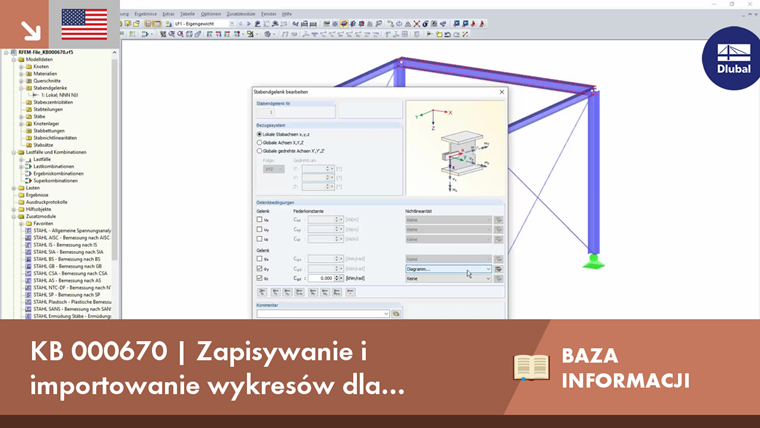Expand the Lasten tree node
Image resolution: width=760 pixels, height=428 pixels.
[x=14, y=188]
